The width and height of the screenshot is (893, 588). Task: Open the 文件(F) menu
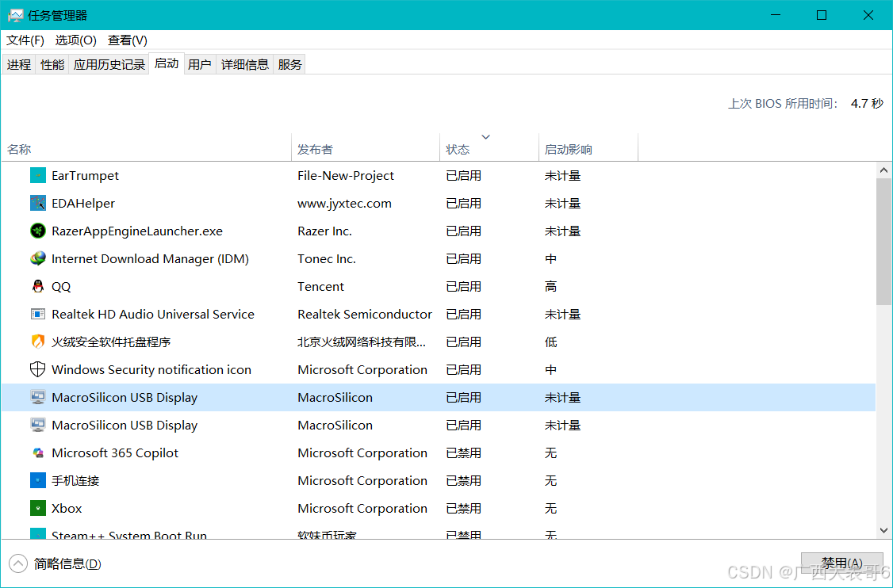tap(25, 40)
